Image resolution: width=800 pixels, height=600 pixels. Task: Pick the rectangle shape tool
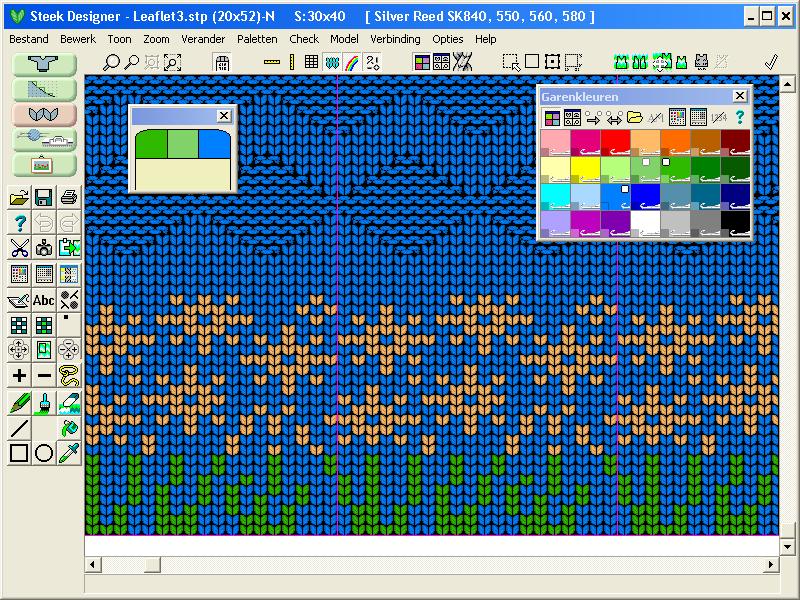coord(19,453)
